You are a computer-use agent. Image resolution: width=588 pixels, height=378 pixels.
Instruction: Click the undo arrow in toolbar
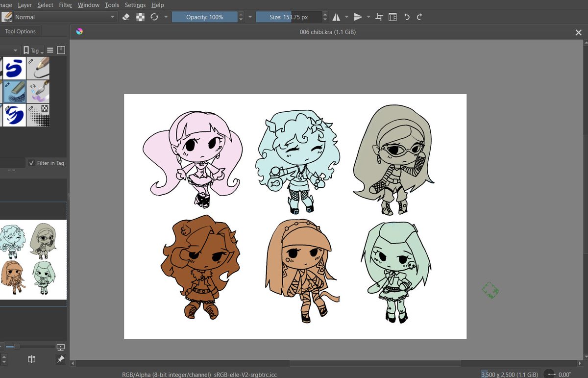pyautogui.click(x=407, y=17)
